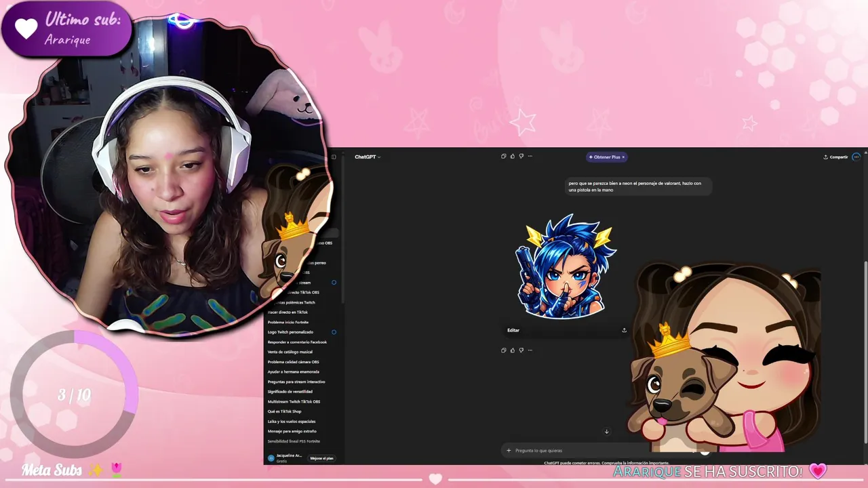Click Editar under the generated image
Screen dimensions: 868x488
pyautogui.click(x=513, y=330)
